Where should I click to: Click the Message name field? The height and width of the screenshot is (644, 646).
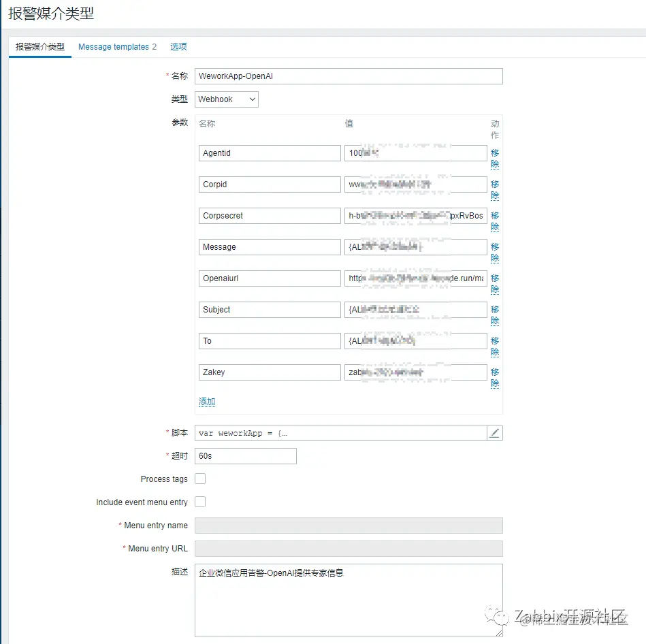(x=270, y=247)
